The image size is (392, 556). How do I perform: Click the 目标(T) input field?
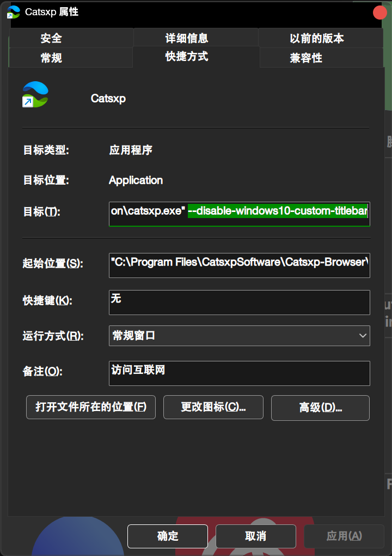240,214
